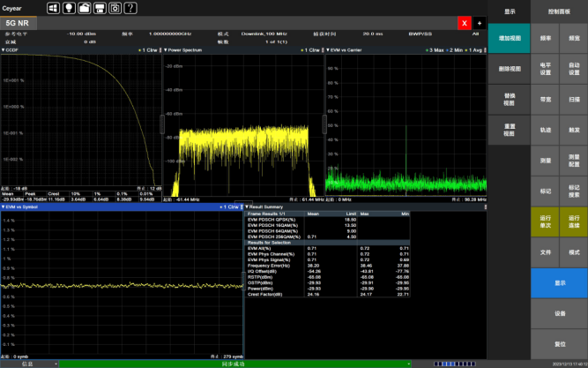
Task: Switch to the 5G NR tab
Action: pyautogui.click(x=19, y=21)
